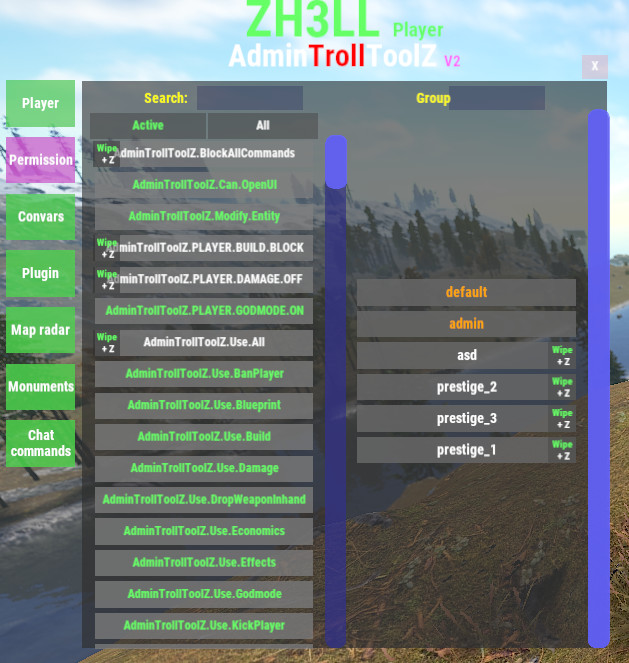629x663 pixels.
Task: Toggle PLAYER.GODMODE.ON permission
Action: pyautogui.click(x=204, y=311)
